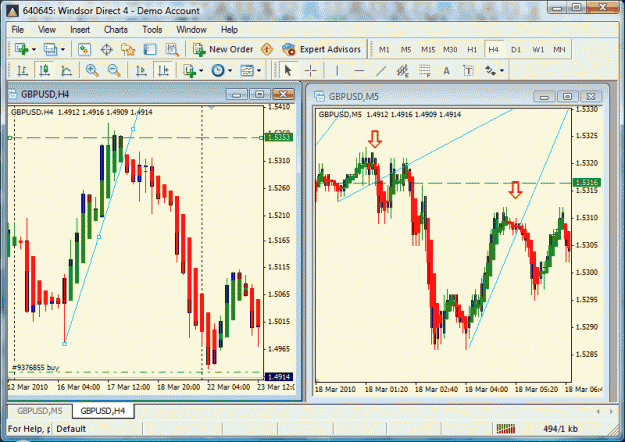Open the File menu
625x442 pixels.
(x=17, y=29)
